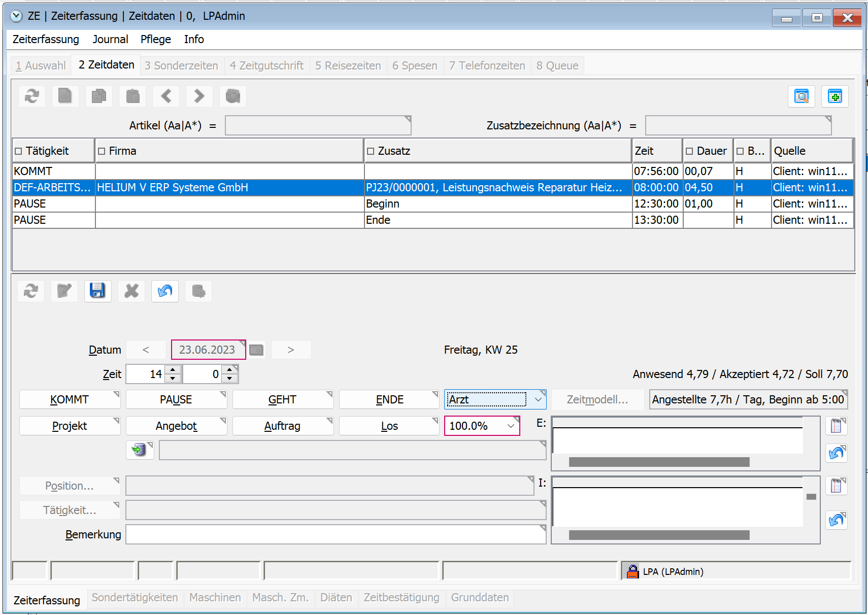Toggle the Firma column checkbox
Screen dimensions: 868x615
tap(102, 151)
